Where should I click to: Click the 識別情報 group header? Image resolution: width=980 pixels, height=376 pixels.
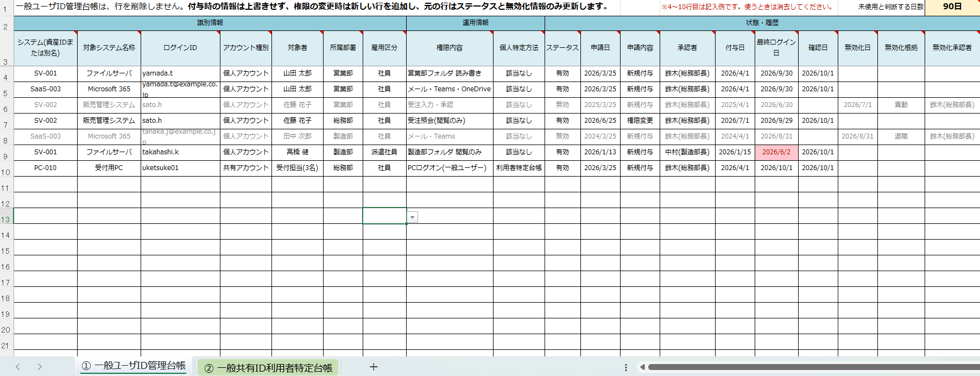click(x=210, y=23)
